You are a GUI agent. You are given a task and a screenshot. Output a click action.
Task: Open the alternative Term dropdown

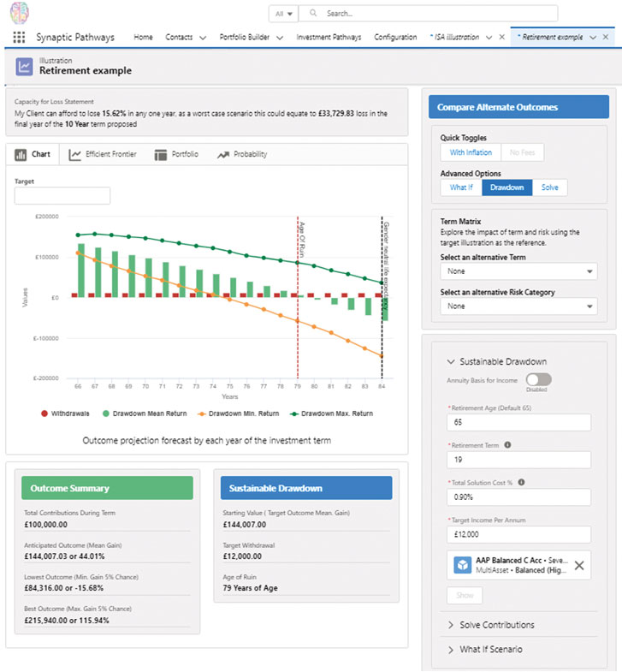coord(518,271)
